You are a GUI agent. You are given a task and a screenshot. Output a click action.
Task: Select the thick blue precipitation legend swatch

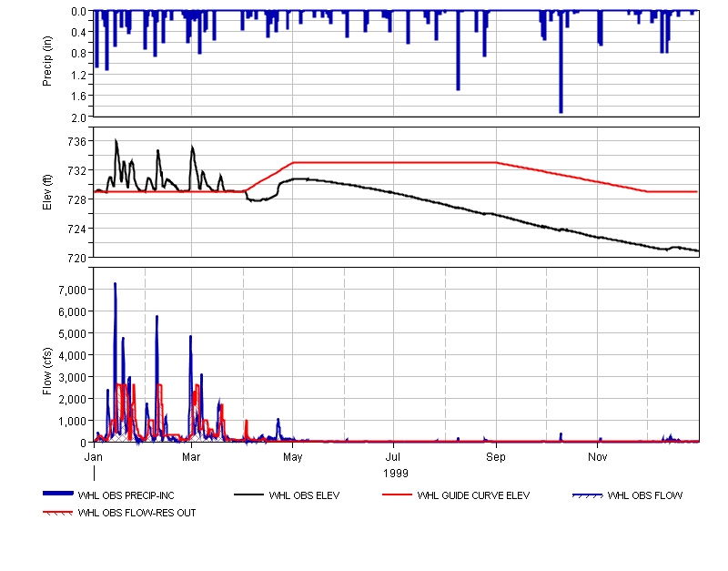(x=58, y=494)
